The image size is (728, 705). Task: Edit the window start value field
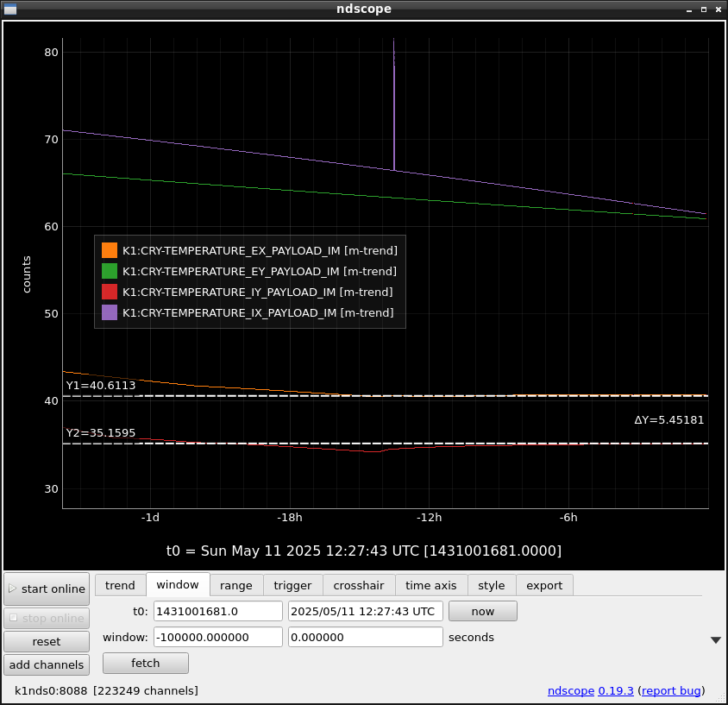tap(218, 637)
